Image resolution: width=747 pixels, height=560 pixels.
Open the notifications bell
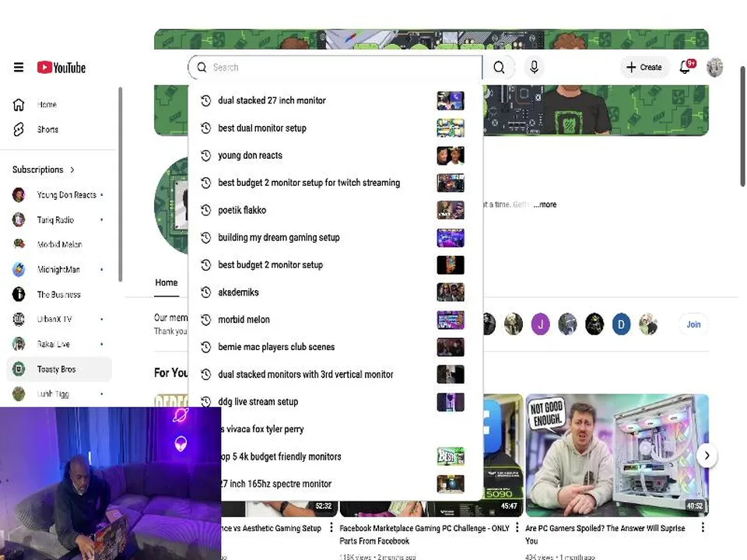point(686,67)
